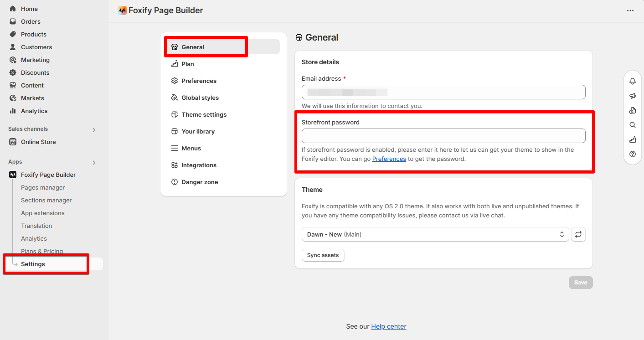Open the Integrations tab
This screenshot has width=644, height=340.
(x=223, y=165)
